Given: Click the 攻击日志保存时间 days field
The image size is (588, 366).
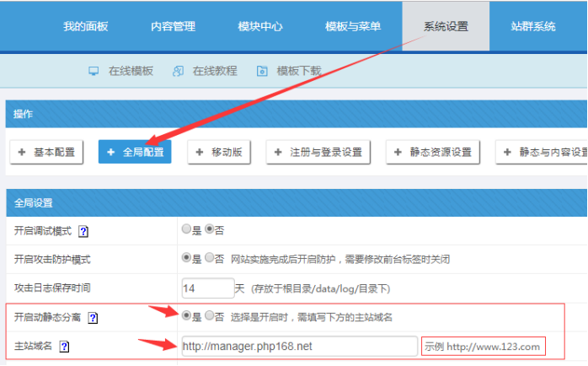Looking at the screenshot, I should pos(207,288).
